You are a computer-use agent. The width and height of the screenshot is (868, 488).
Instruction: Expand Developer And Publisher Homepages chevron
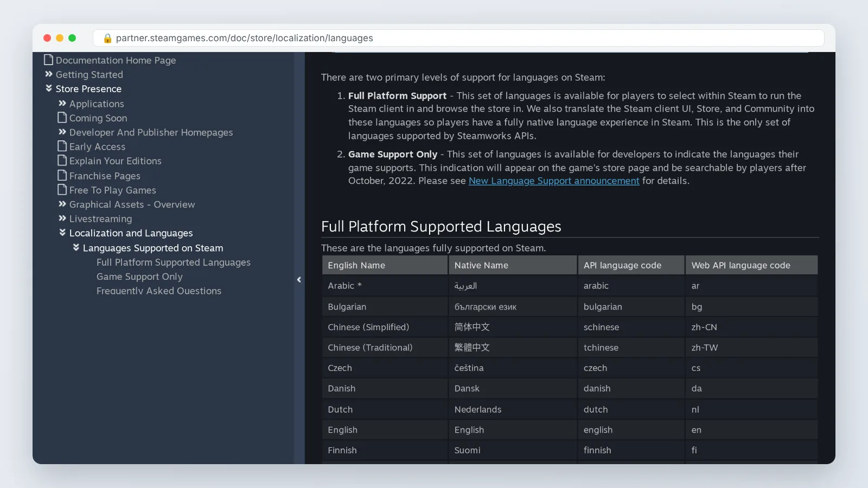(62, 132)
